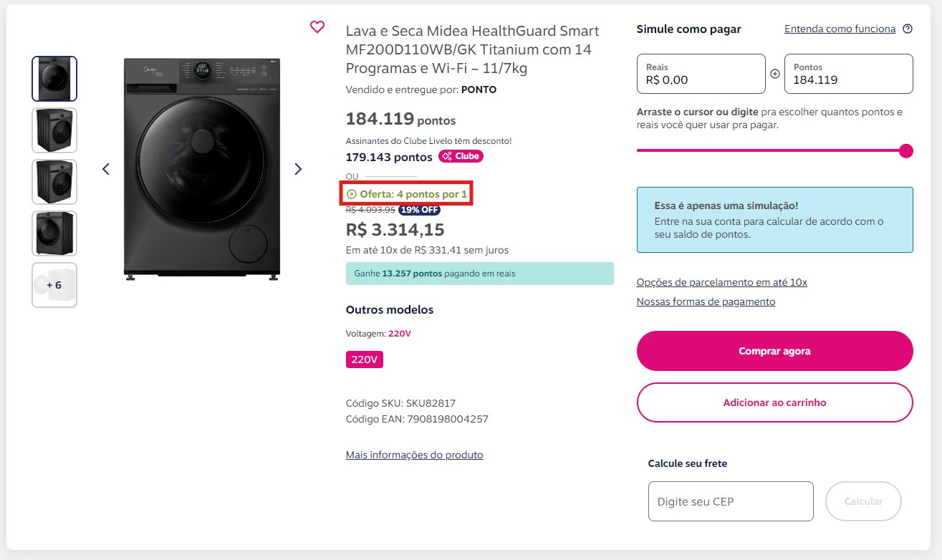This screenshot has height=560, width=942.
Task: Click Entenda como funciona link
Action: pyautogui.click(x=840, y=29)
